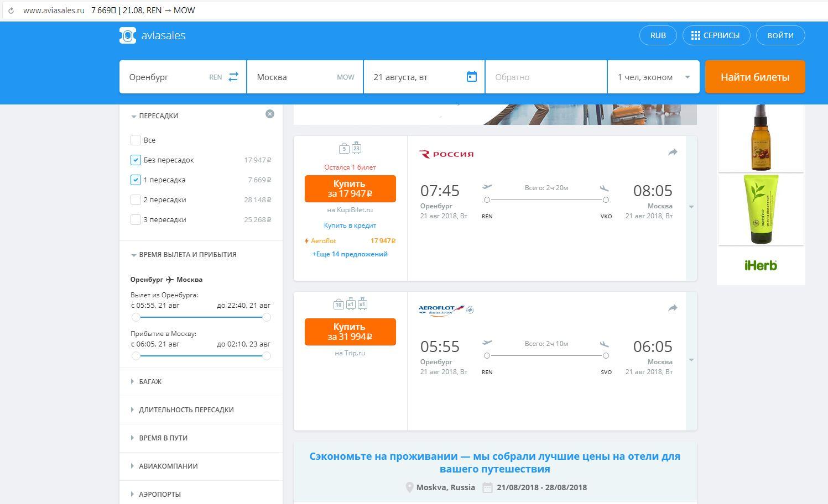
Task: Share the Aeroflot flight using arrow icon
Action: click(673, 308)
